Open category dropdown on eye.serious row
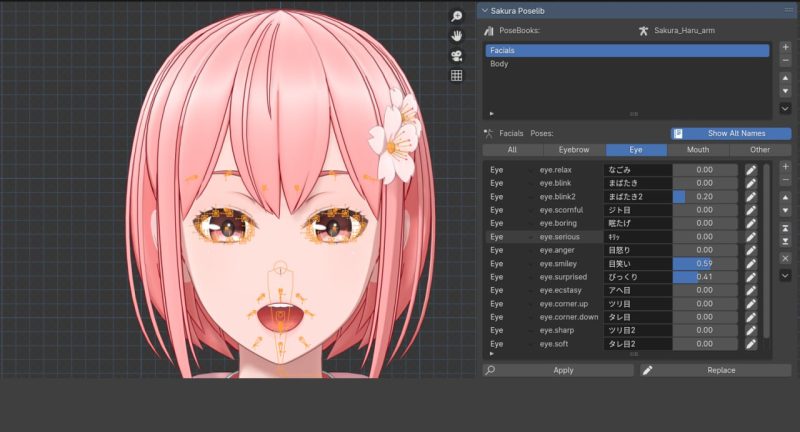The image size is (800, 432). click(x=530, y=237)
